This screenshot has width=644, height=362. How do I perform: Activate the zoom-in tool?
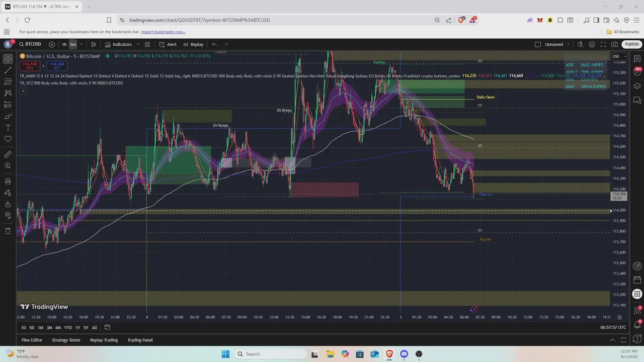pos(8,165)
